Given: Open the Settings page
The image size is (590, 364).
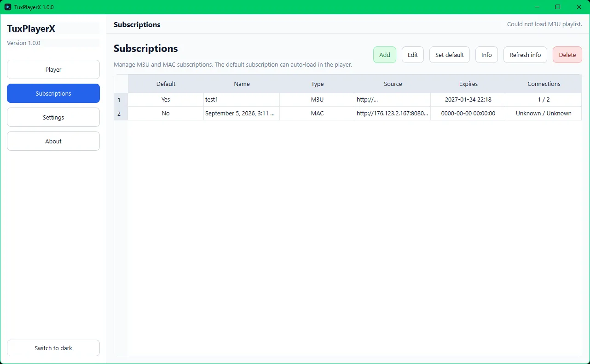Looking at the screenshot, I should point(53,117).
